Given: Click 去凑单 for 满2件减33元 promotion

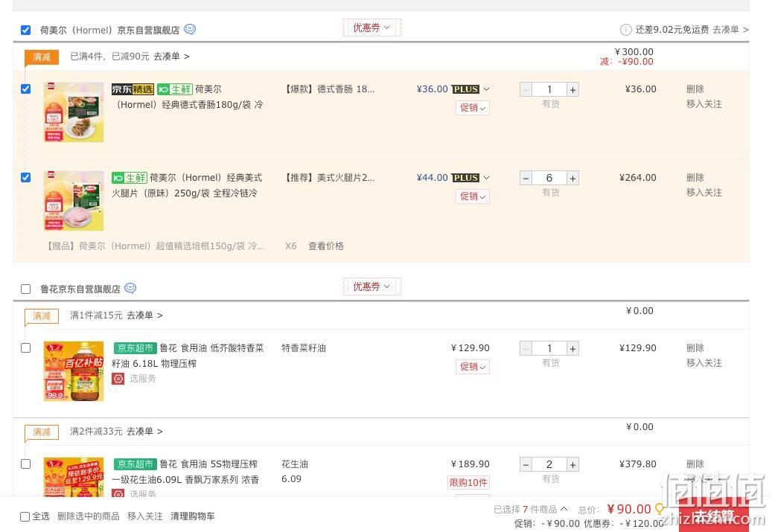Looking at the screenshot, I should point(144,432).
